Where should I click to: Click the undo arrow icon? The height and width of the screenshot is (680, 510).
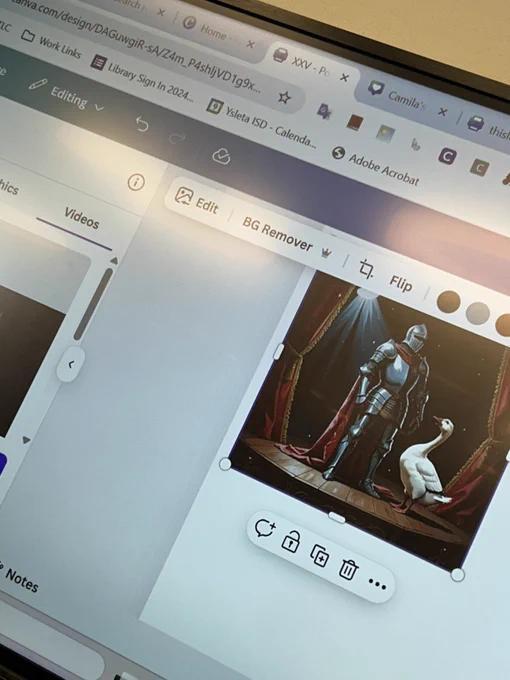click(x=142, y=124)
